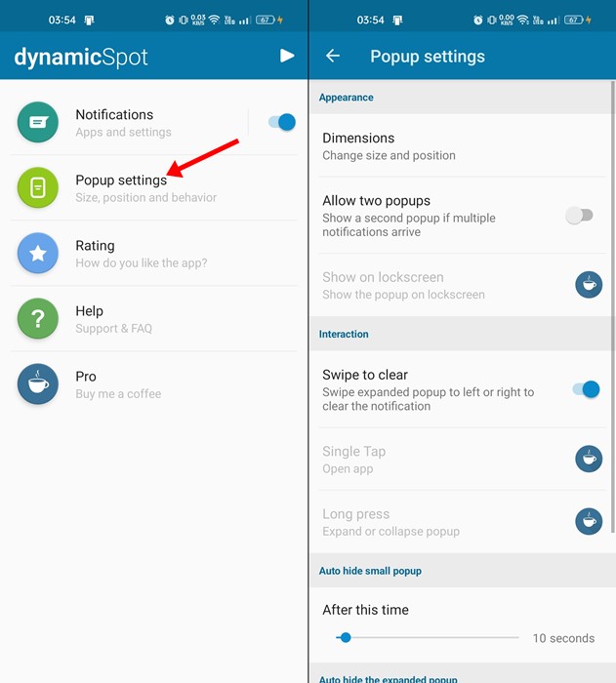This screenshot has height=683, width=616.
Task: Tap the battery indicator in left status bar
Action: pyautogui.click(x=266, y=20)
